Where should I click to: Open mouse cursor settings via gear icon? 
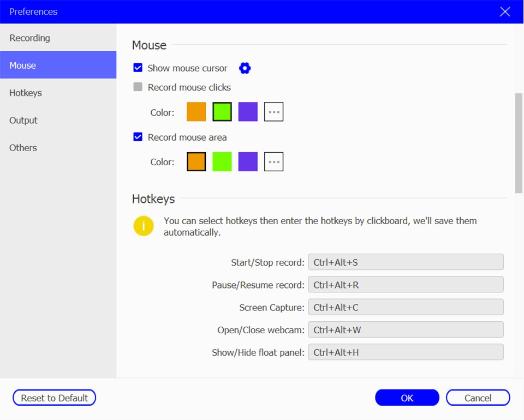click(245, 68)
